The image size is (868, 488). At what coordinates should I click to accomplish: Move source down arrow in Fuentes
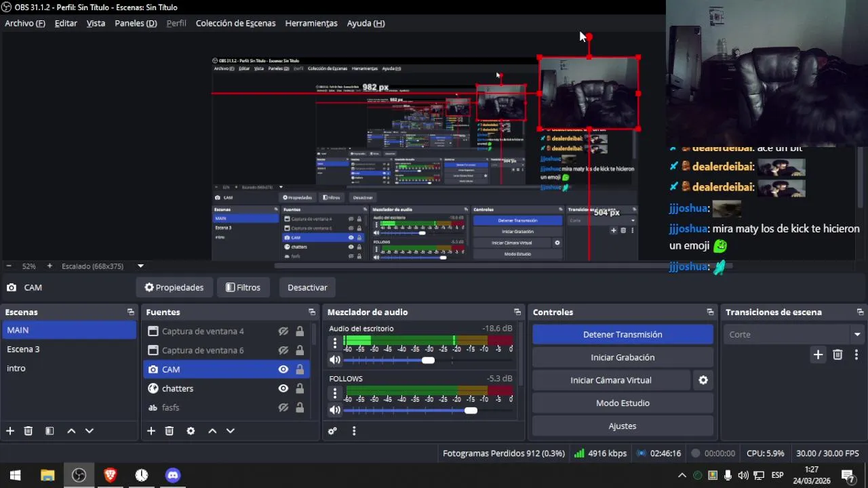[230, 430]
